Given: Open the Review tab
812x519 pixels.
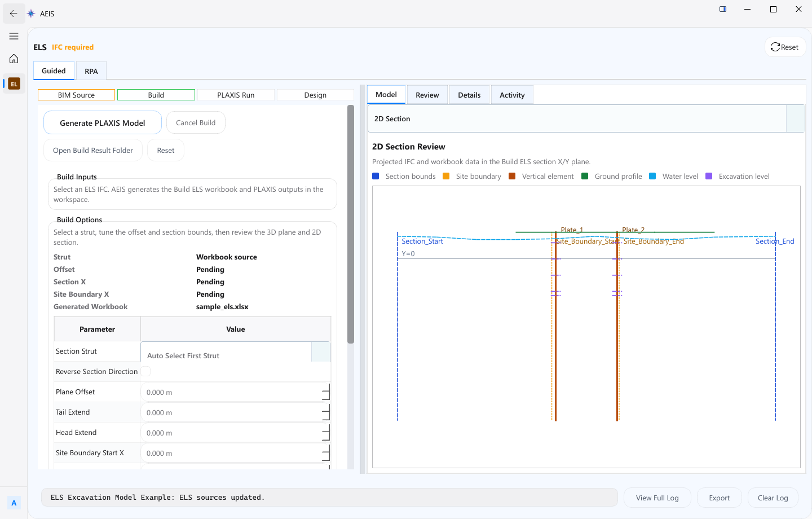Looking at the screenshot, I should point(427,95).
